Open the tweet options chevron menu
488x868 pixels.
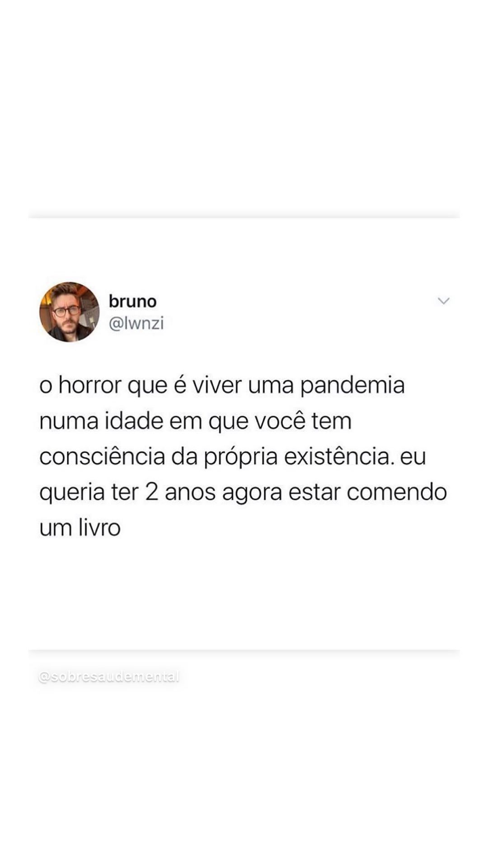pos(444,301)
